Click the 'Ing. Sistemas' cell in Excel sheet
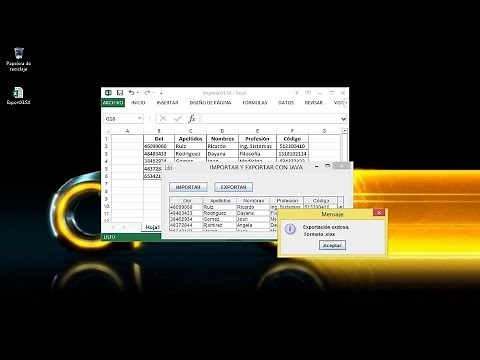Viewport: 480px width, 360px height. point(257,146)
